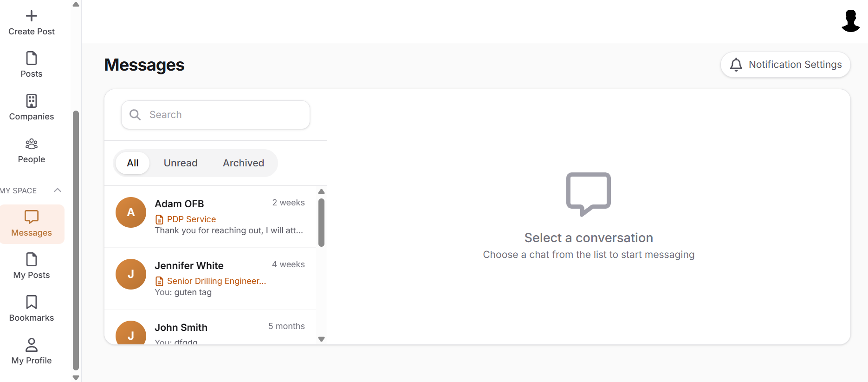Click John Smith's avatar circle

pos(131,333)
